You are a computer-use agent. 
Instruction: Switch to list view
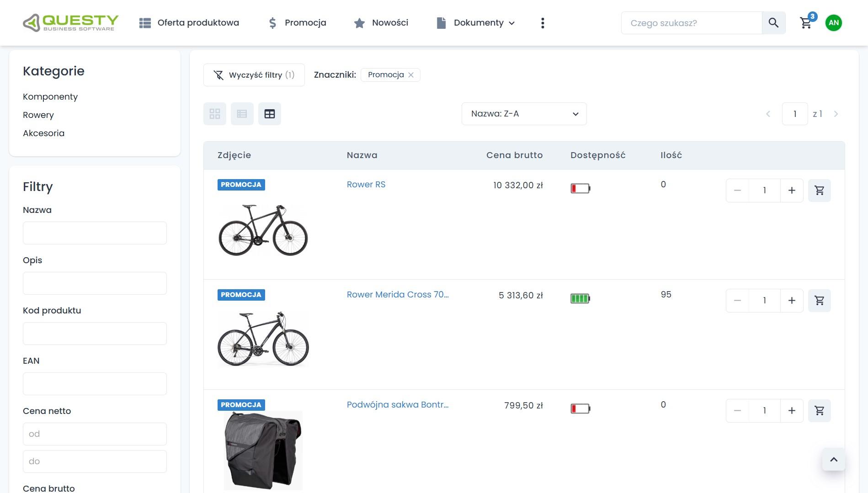coord(242,114)
